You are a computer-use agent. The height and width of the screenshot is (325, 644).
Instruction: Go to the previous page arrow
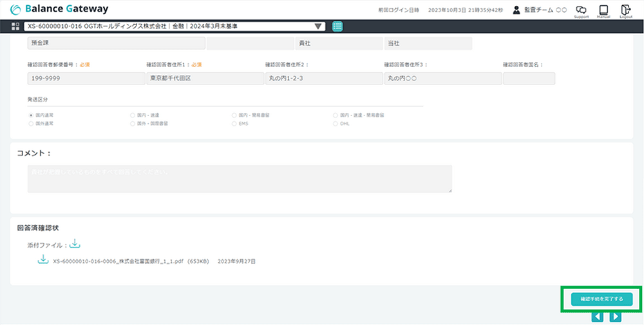point(597,317)
